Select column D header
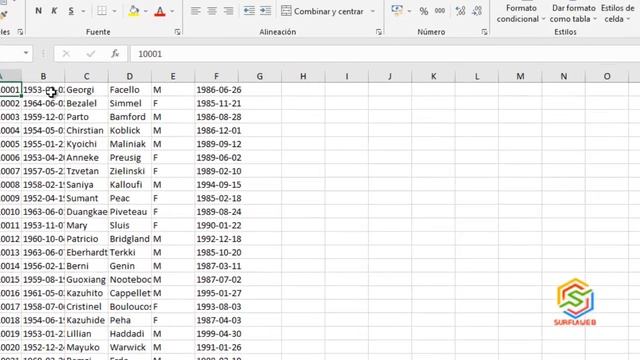This screenshot has height=360, width=640. tap(130, 76)
